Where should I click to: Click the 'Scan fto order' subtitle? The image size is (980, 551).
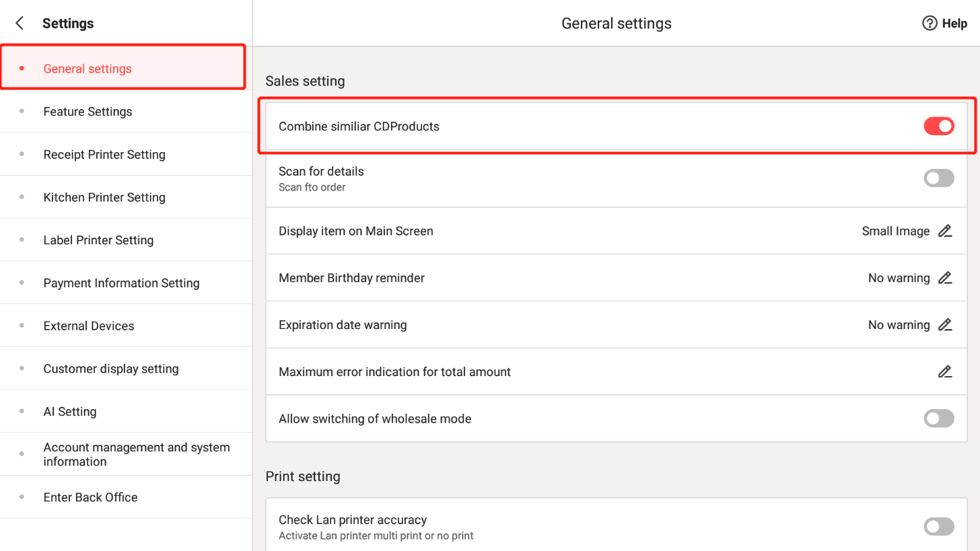pos(312,187)
